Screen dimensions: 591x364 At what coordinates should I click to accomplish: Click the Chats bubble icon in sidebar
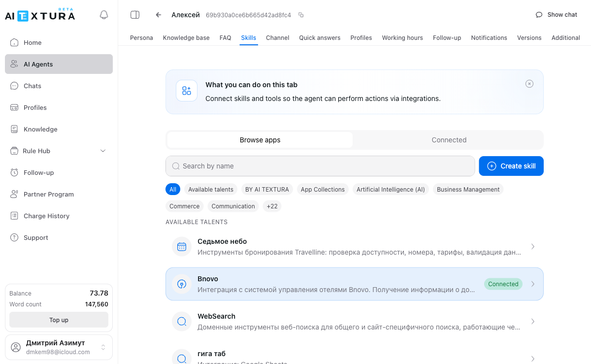[15, 86]
